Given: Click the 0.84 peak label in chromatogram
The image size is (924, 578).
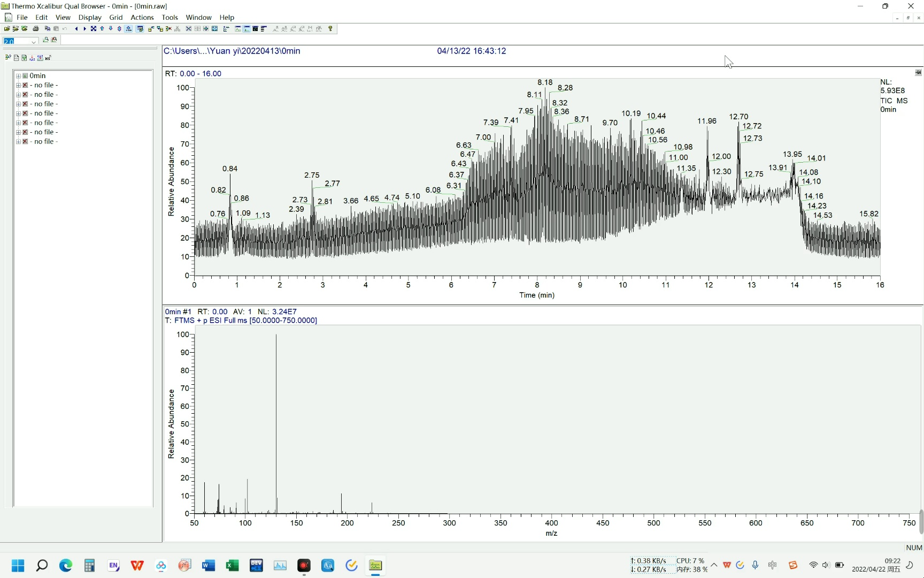Looking at the screenshot, I should [x=230, y=169].
